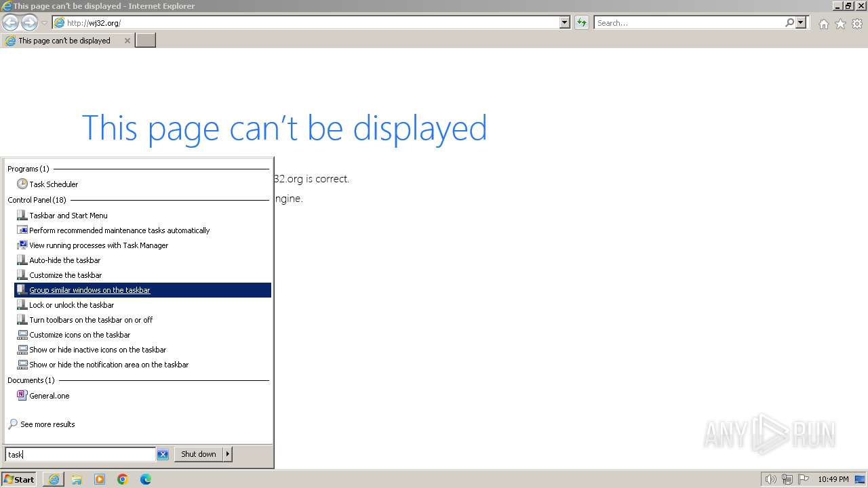Select Group similar windows on the taskbar
The height and width of the screenshot is (488, 868).
click(x=143, y=290)
